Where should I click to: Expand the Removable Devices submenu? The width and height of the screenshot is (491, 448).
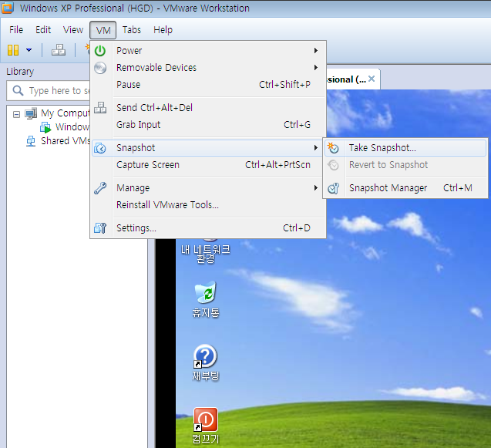tap(209, 68)
